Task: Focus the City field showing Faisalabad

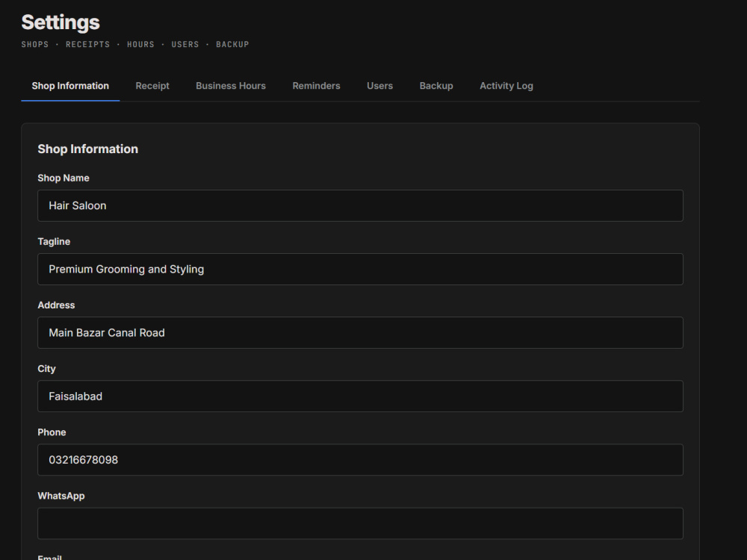Action: pos(360,396)
